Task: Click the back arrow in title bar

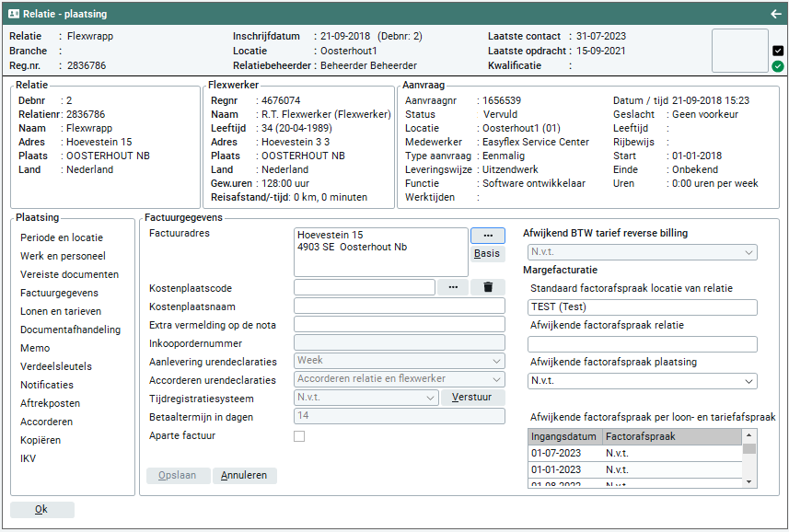Action: 775,14
